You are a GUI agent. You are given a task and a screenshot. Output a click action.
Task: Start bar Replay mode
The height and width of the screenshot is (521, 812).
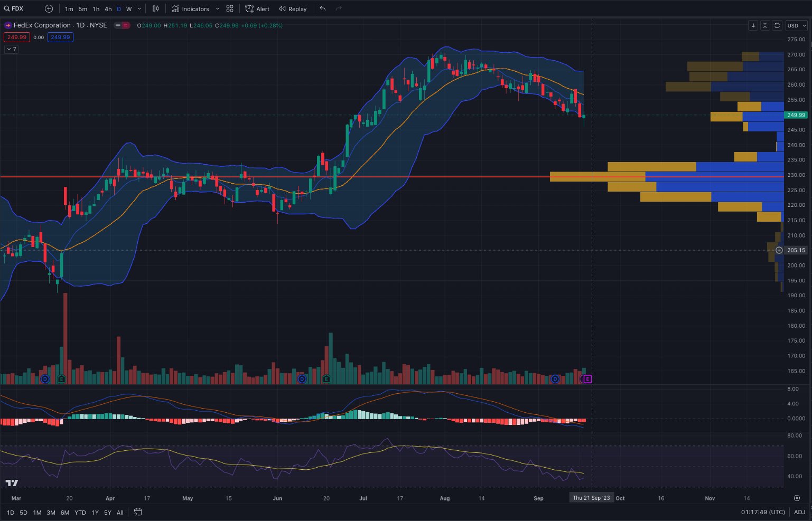[x=293, y=9]
